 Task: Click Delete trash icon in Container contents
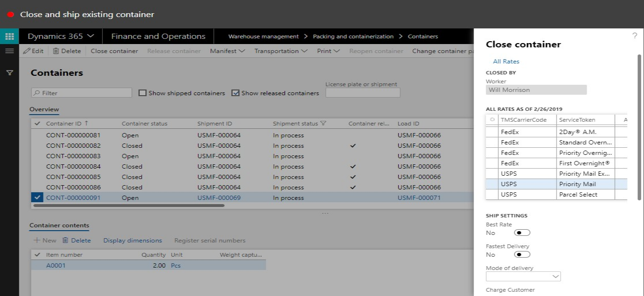point(65,241)
